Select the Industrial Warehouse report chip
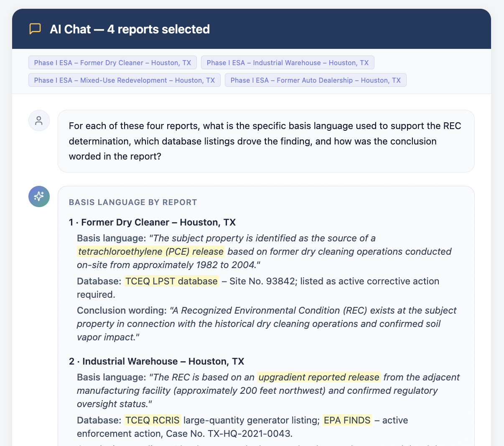504x446 pixels. click(288, 63)
